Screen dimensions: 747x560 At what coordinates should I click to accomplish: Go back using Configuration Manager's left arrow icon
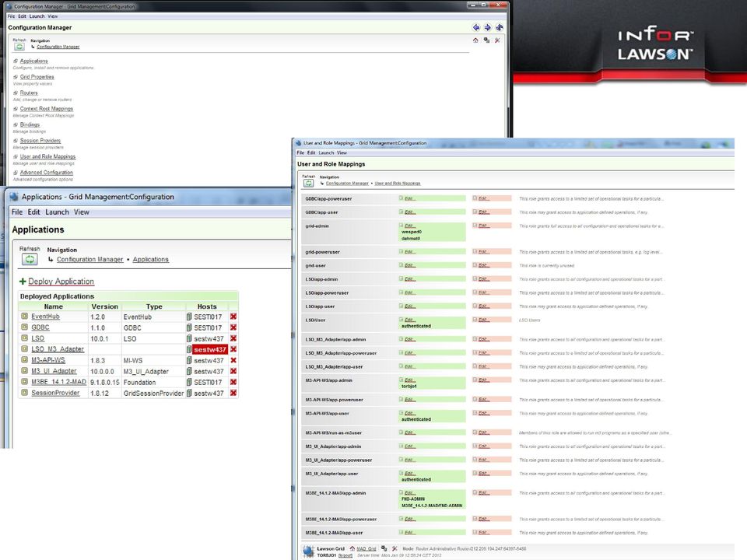pyautogui.click(x=476, y=28)
